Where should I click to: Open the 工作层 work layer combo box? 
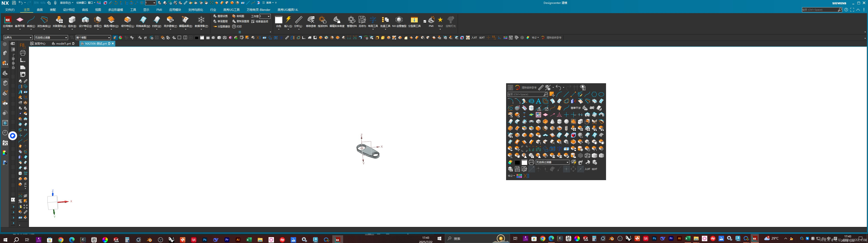(265, 16)
